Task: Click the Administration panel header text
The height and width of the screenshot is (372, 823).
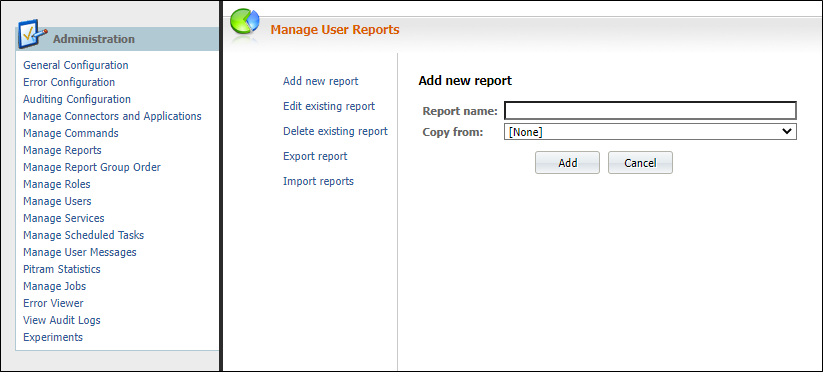Action: [x=94, y=39]
